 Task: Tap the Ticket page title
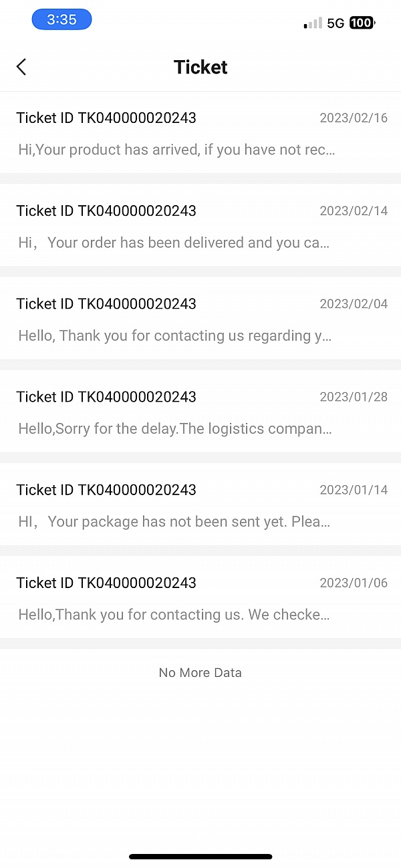pyautogui.click(x=200, y=67)
